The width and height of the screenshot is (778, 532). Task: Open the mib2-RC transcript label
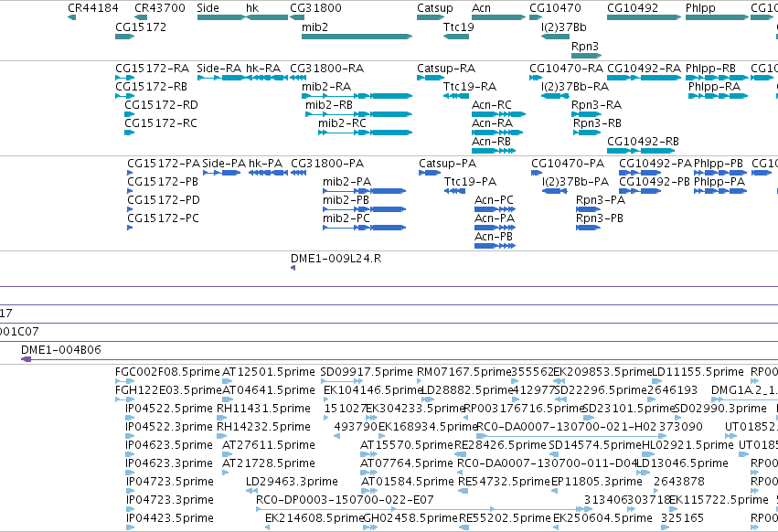342,123
